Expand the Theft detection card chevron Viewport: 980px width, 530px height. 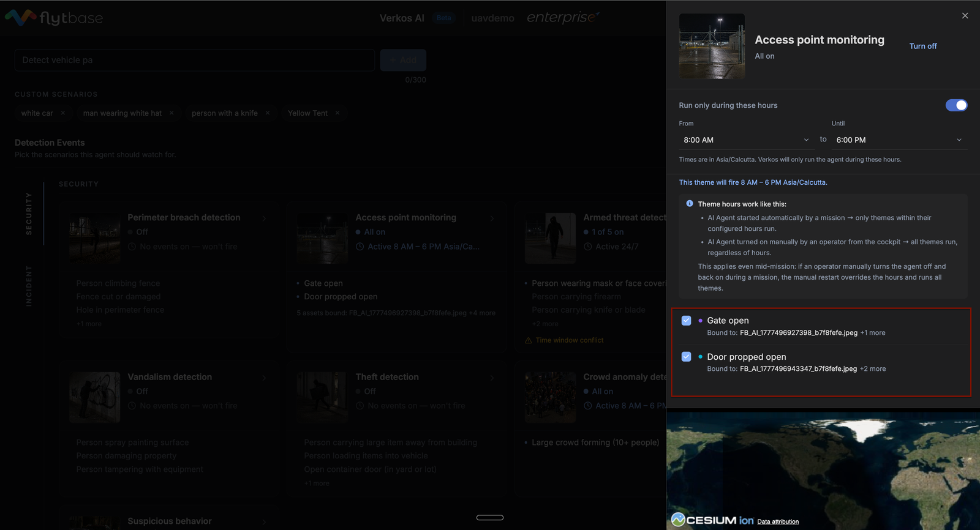(x=492, y=378)
